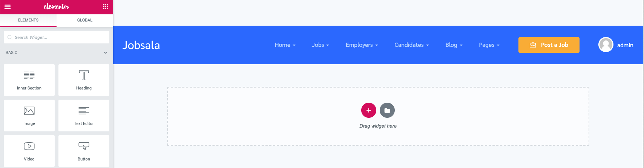Expand the Jobs dropdown menu
This screenshot has height=168, width=644.
click(x=320, y=45)
